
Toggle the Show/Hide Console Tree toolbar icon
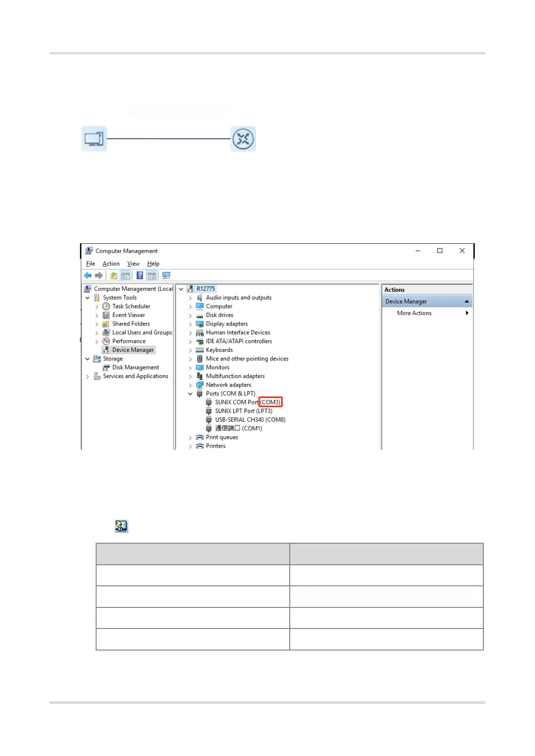(126, 276)
